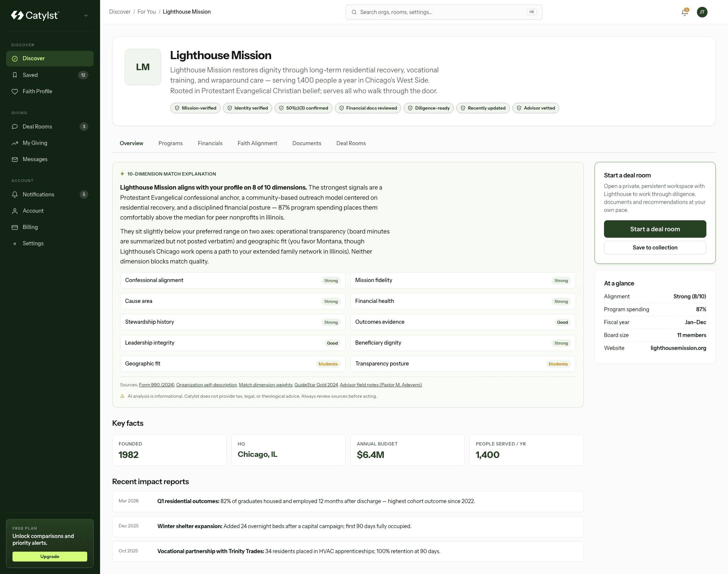Click the Beneficiary dignity dimension row

tap(463, 343)
